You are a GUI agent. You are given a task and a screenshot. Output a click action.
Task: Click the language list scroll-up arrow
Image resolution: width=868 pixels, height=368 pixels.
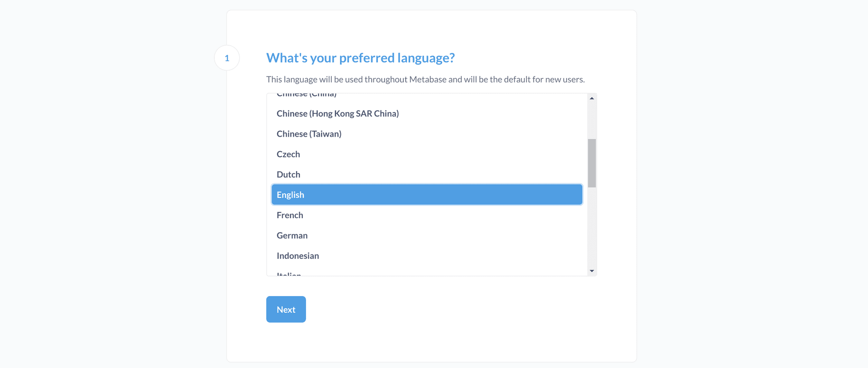(x=592, y=98)
